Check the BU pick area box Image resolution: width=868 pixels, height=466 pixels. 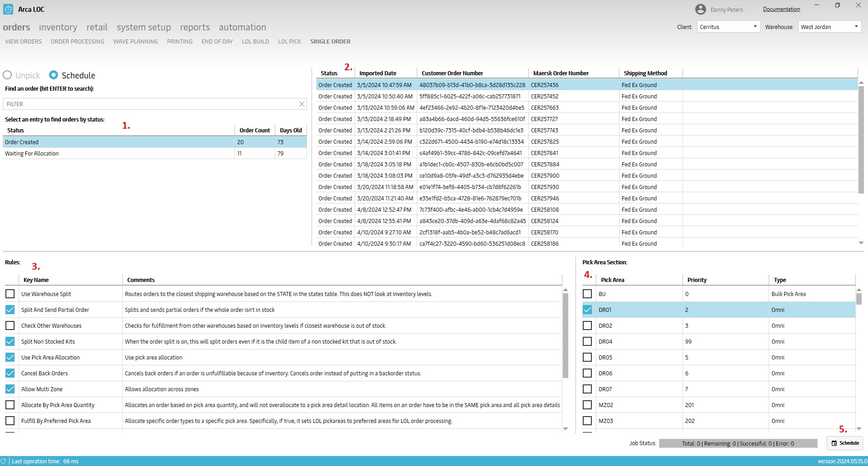coord(587,294)
